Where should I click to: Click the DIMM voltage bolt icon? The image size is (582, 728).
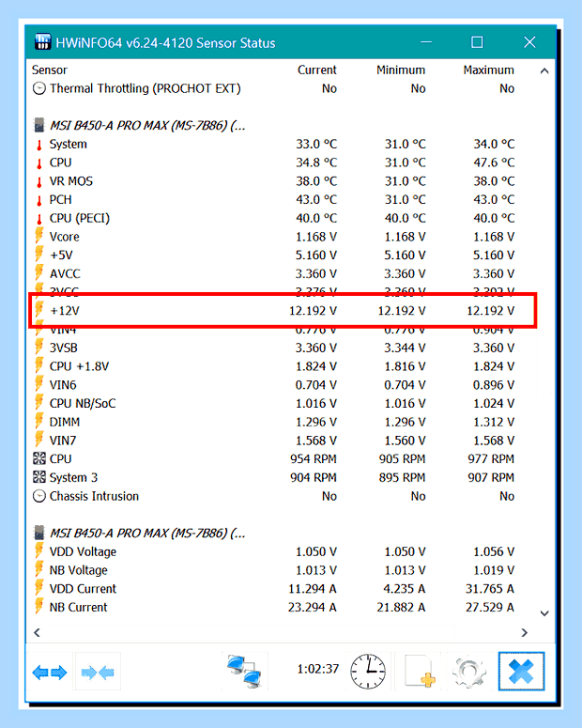click(39, 422)
